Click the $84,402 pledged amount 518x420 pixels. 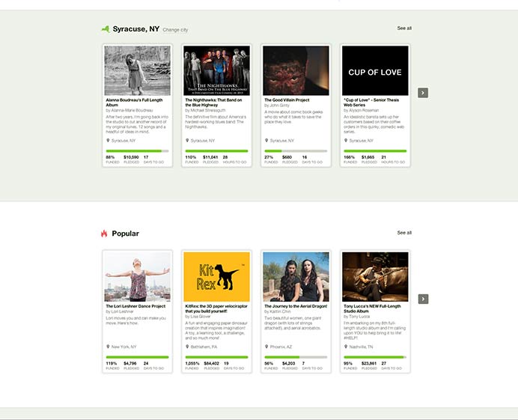coord(211,364)
